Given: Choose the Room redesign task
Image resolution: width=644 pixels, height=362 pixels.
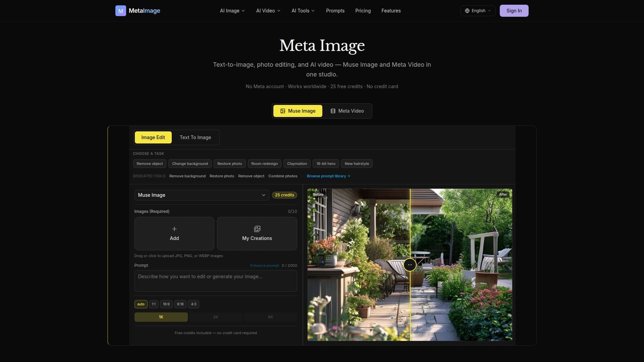Looking at the screenshot, I should (x=265, y=164).
